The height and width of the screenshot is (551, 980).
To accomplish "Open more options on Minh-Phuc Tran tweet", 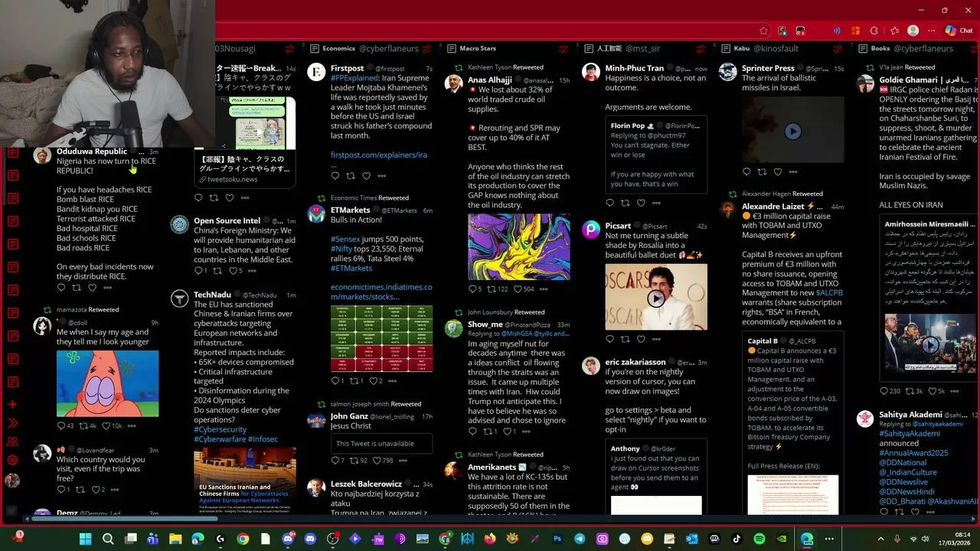I will (656, 203).
